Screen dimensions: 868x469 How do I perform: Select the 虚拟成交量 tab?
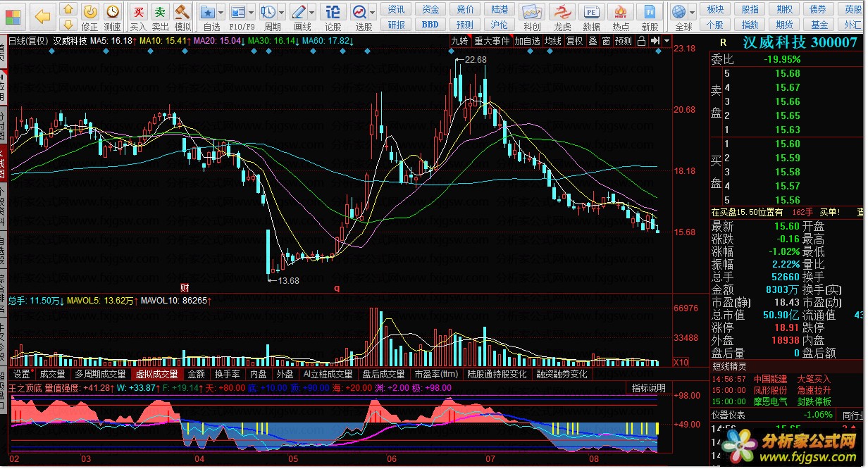158,374
